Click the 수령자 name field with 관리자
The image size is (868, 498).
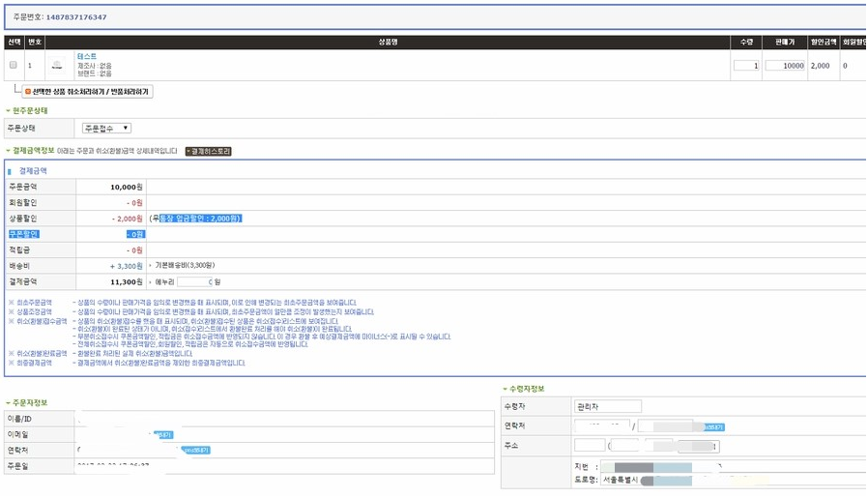pyautogui.click(x=607, y=406)
